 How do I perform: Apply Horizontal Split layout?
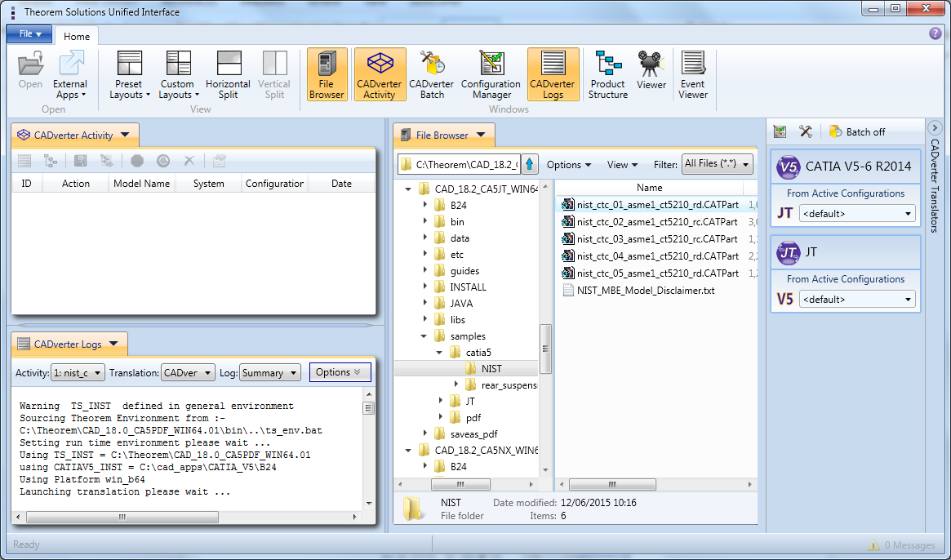[228, 74]
